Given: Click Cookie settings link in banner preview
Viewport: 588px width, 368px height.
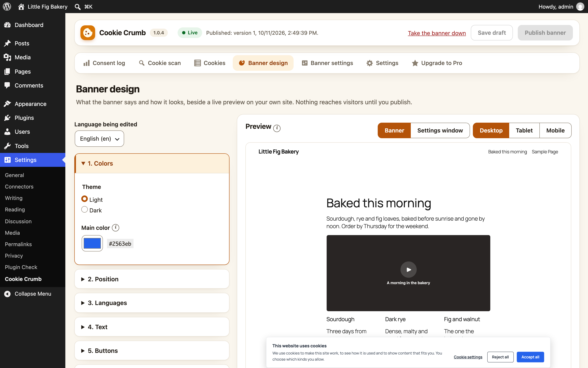Looking at the screenshot, I should tap(468, 357).
